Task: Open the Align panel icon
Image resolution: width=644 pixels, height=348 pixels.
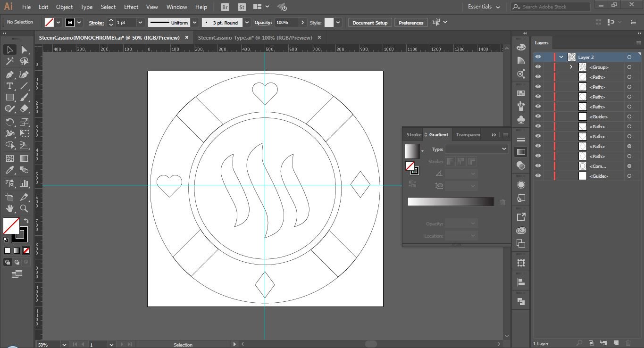Action: coord(521,282)
